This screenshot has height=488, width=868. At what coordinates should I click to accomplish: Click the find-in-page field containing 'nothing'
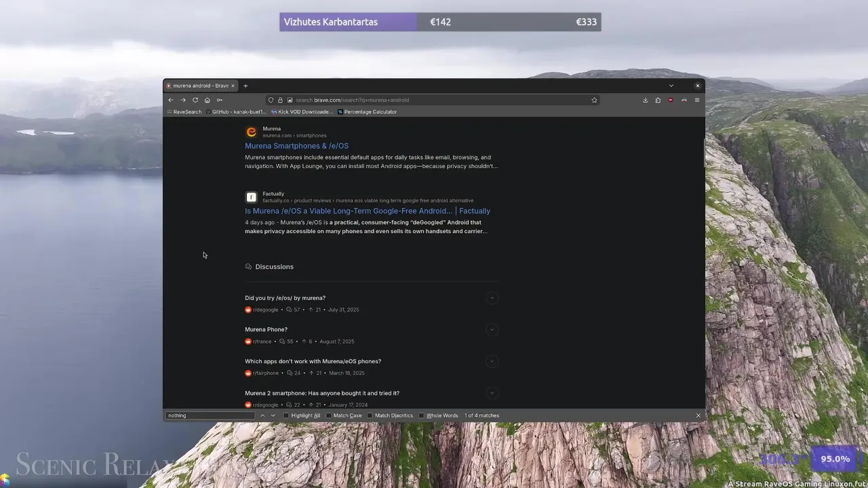(x=210, y=415)
